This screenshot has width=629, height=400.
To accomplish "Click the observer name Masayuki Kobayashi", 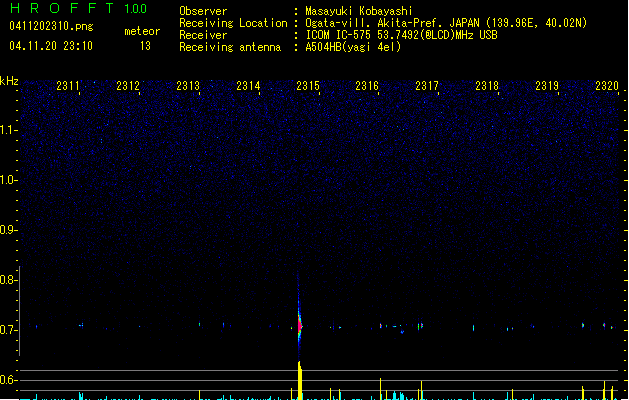I will pyautogui.click(x=359, y=11).
